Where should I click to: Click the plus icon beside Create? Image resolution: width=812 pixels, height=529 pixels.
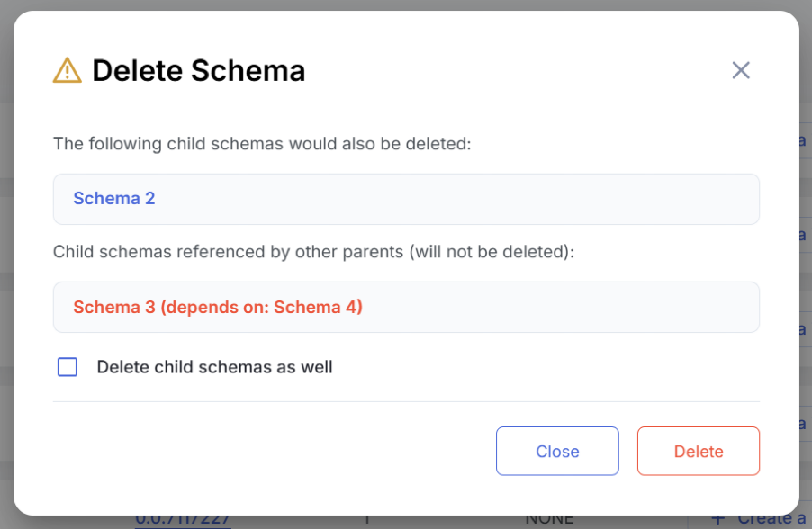[717, 518]
